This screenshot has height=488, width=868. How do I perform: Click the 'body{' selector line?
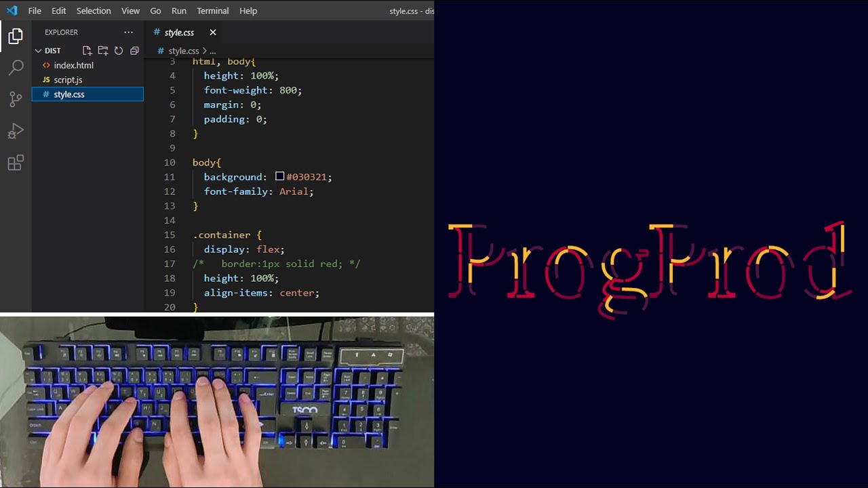tap(207, 163)
